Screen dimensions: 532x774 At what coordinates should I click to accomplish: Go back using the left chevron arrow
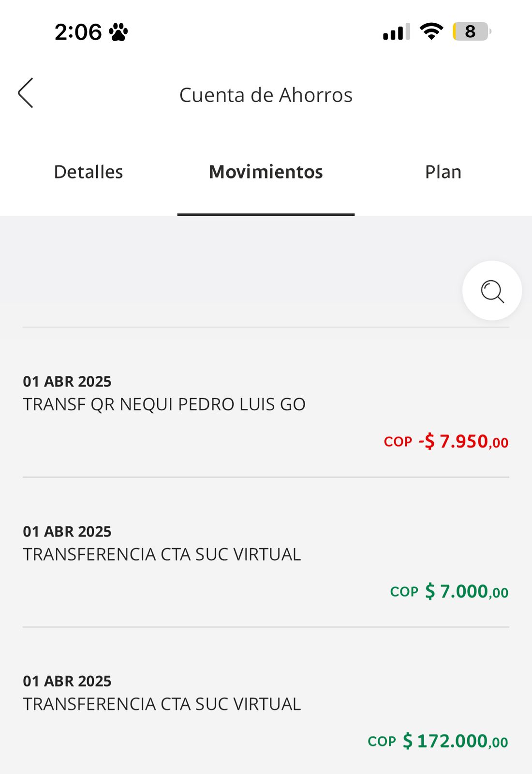coord(26,93)
